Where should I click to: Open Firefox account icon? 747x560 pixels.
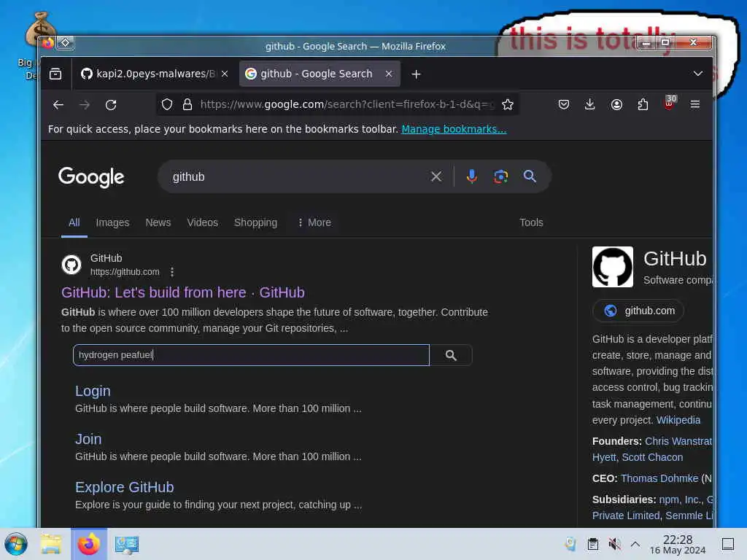[x=616, y=104]
